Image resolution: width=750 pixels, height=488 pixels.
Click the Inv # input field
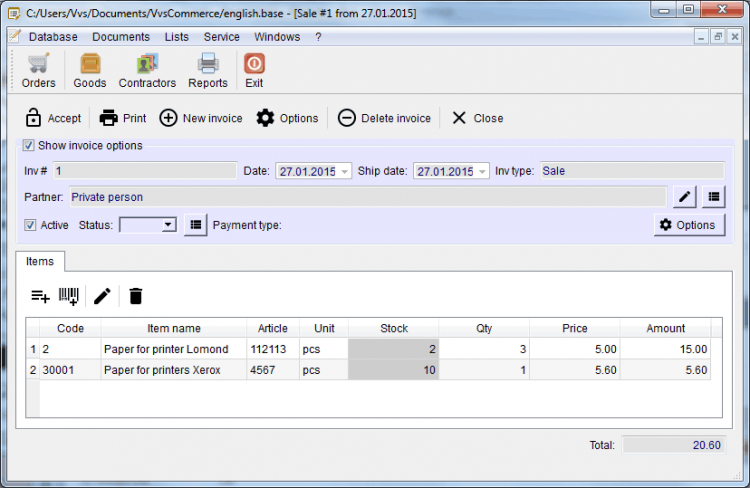point(145,171)
